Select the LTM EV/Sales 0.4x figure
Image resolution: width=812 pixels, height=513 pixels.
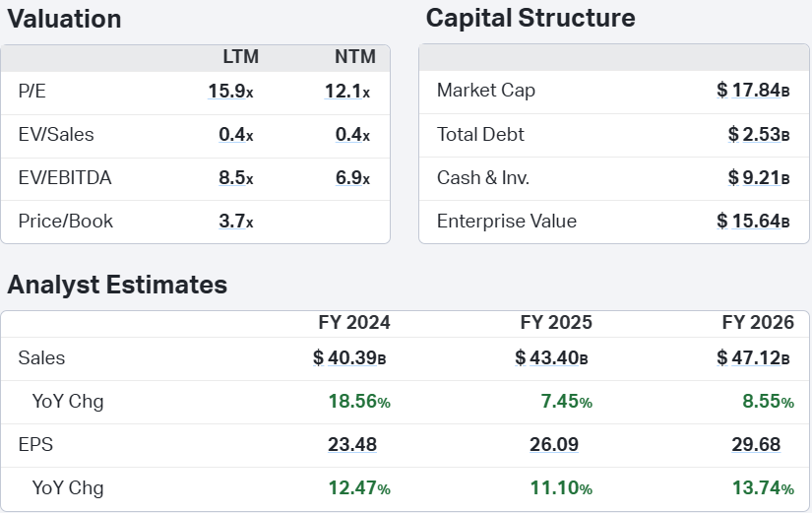pos(236,134)
